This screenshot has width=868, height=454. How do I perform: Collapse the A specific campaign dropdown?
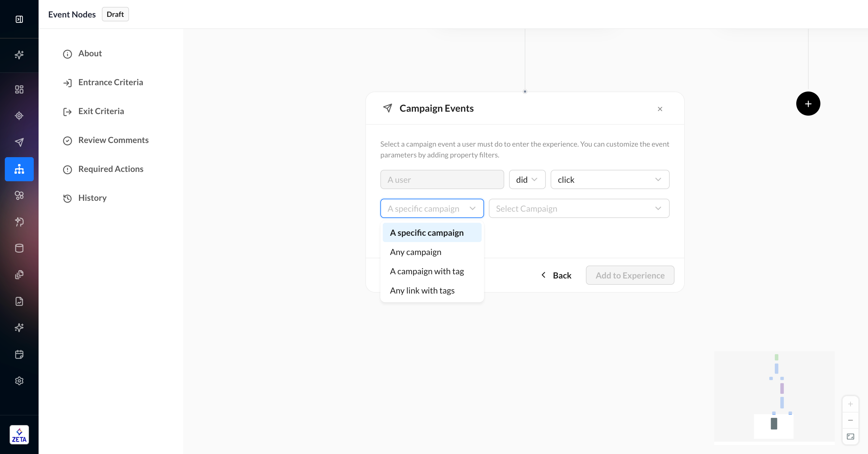pyautogui.click(x=432, y=209)
